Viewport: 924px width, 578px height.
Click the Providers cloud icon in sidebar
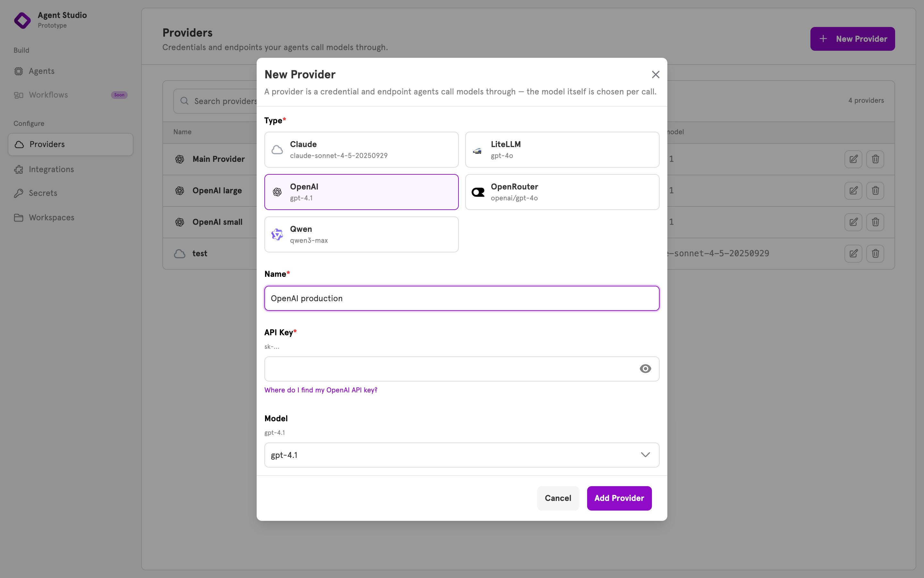click(x=19, y=144)
